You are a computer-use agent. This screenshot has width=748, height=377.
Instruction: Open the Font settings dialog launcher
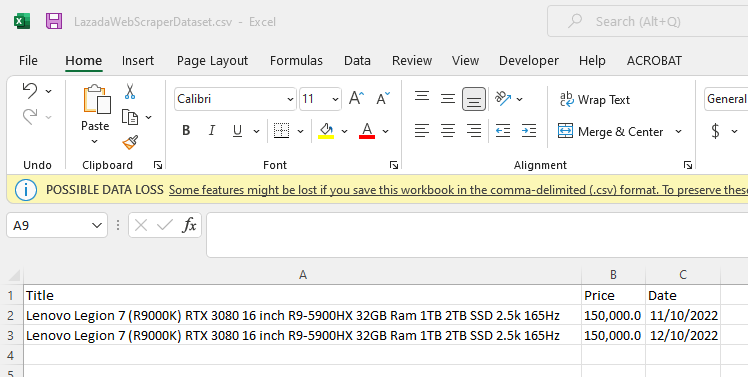(x=394, y=165)
